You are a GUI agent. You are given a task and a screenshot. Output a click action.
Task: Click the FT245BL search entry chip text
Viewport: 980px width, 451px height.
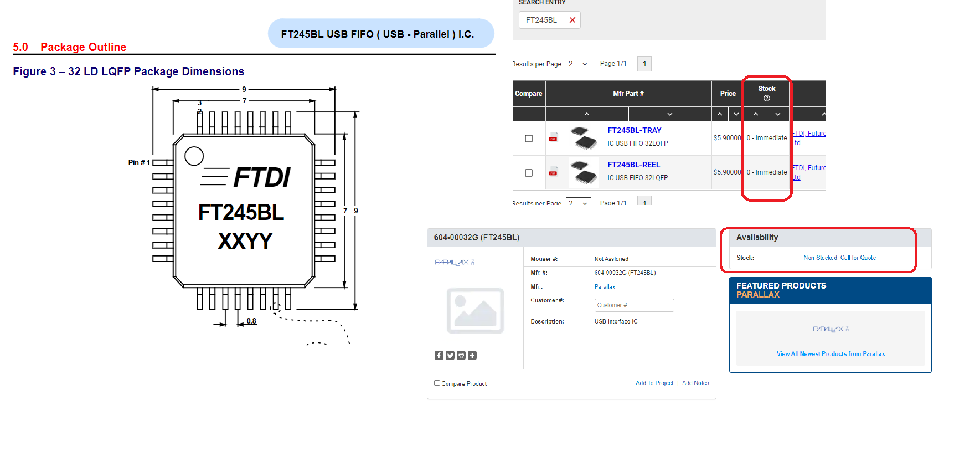point(541,20)
